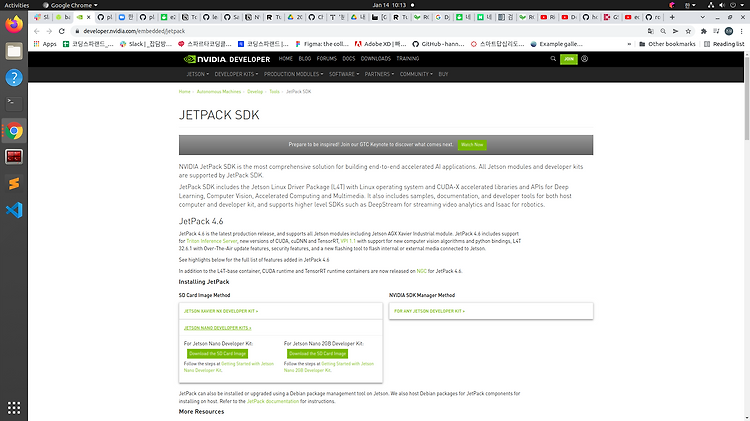Bookmark this page with the star icon
The height and width of the screenshot is (421, 750).
tap(688, 31)
